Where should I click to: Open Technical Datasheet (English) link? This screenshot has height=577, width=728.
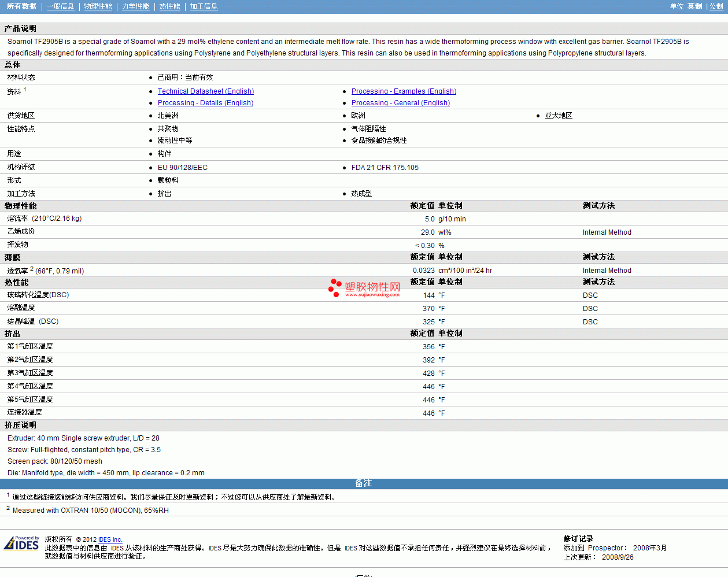[x=205, y=91]
